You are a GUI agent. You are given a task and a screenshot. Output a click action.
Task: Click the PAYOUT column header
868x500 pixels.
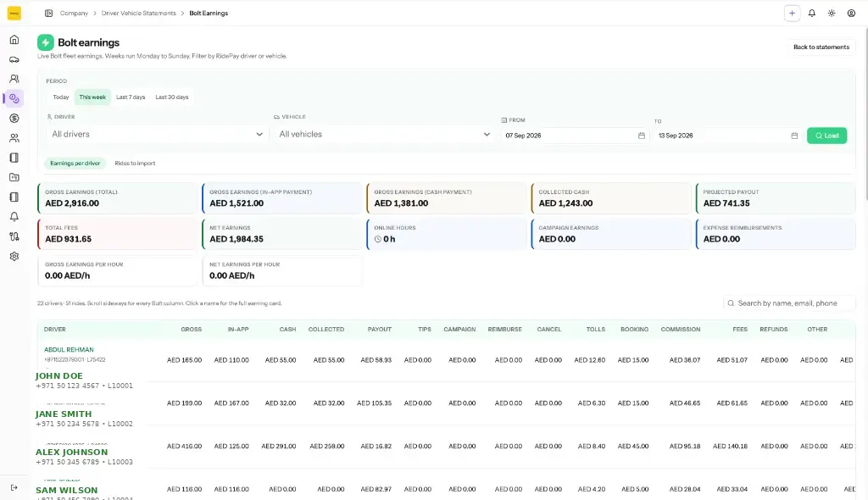click(379, 330)
